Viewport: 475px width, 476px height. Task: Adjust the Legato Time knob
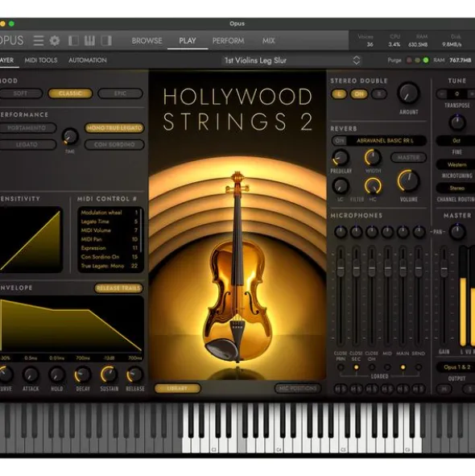[x=70, y=137]
